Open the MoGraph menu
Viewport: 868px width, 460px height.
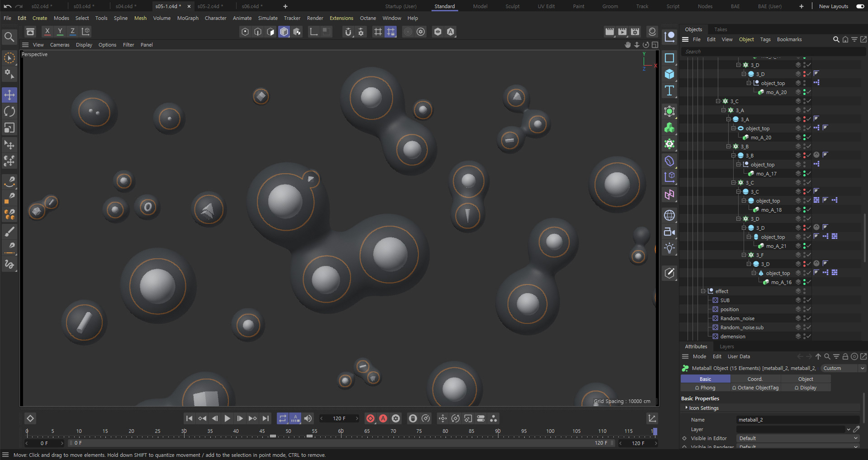(x=188, y=18)
